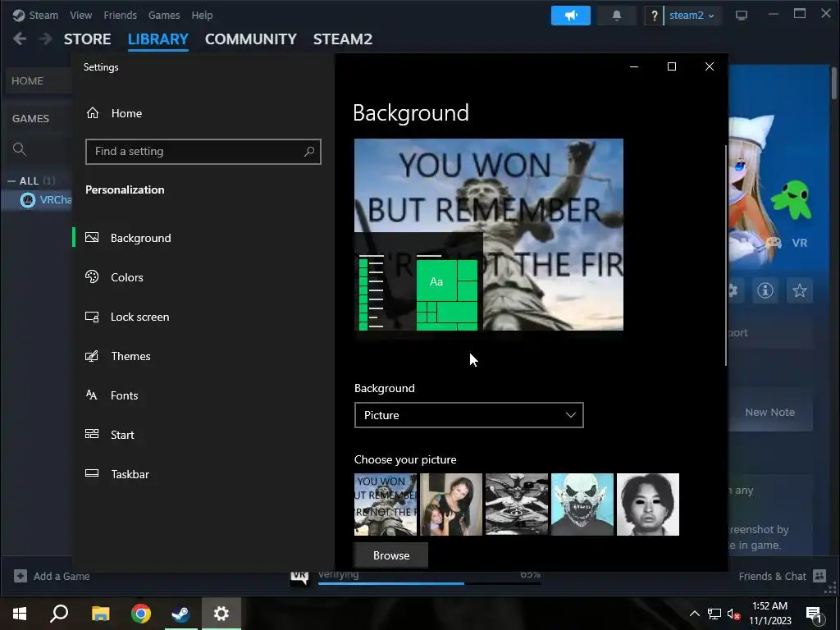Click Add a Game in Steam
The height and width of the screenshot is (630, 840).
tap(52, 577)
